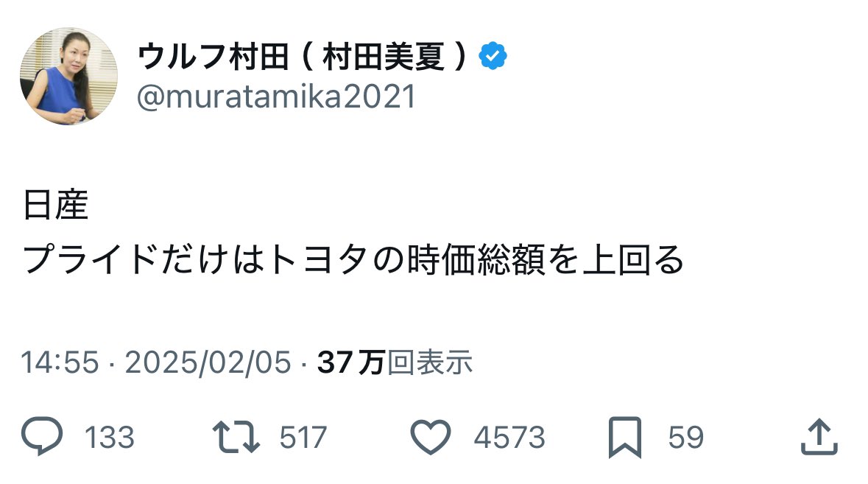Click the like count 4573
Screen dimensions: 868x484
509,438
